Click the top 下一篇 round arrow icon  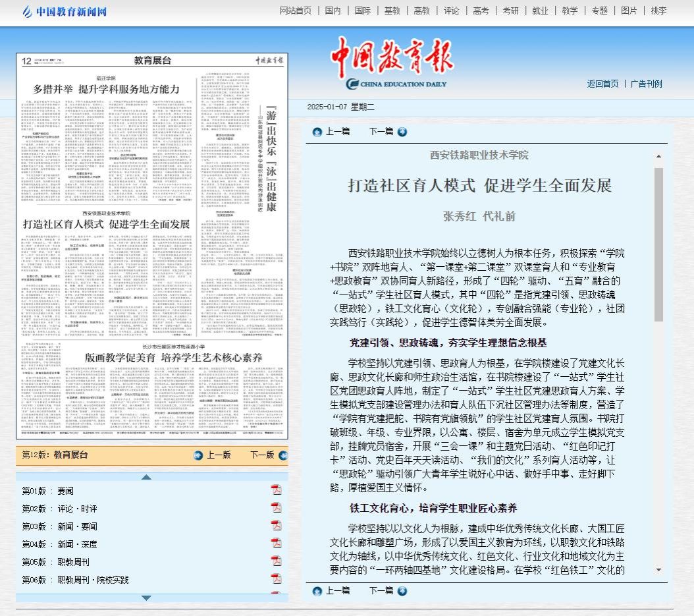pos(402,132)
